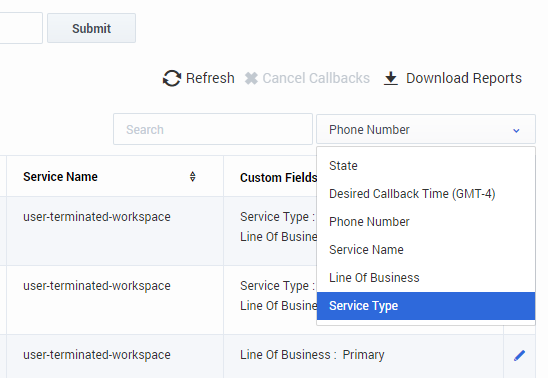Pick the Phone Number option in the list

point(426,221)
